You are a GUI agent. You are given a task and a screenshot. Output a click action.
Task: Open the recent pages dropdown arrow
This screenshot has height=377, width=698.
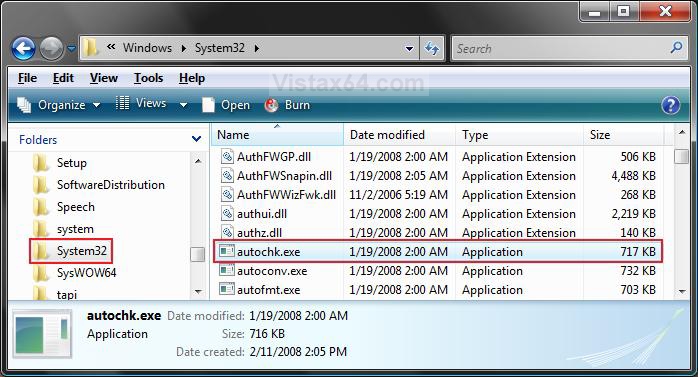click(x=71, y=48)
